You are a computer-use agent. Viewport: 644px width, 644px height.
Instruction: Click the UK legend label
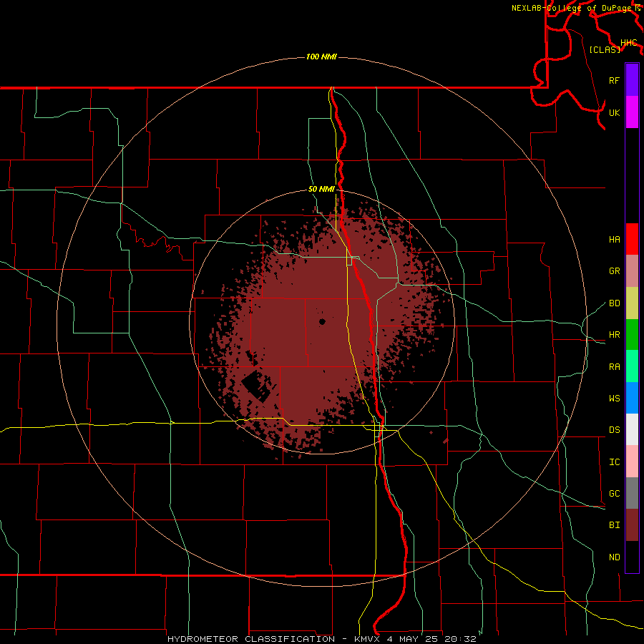(614, 112)
